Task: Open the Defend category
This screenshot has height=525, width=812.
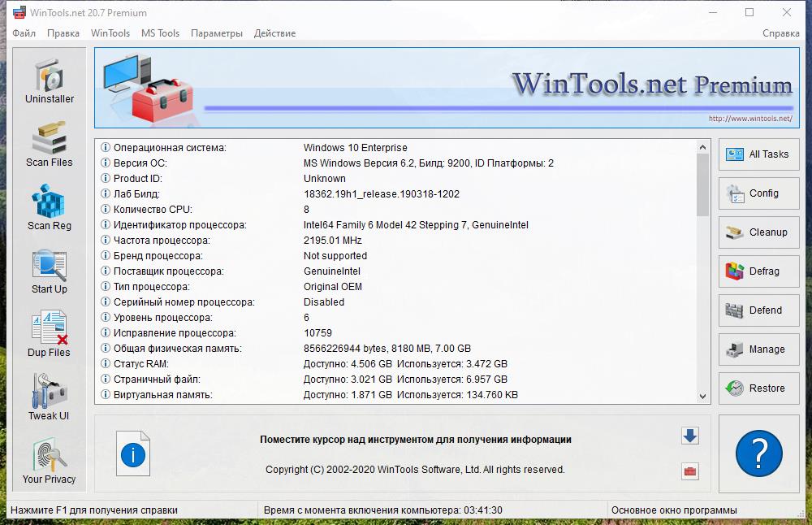Action: (x=758, y=310)
